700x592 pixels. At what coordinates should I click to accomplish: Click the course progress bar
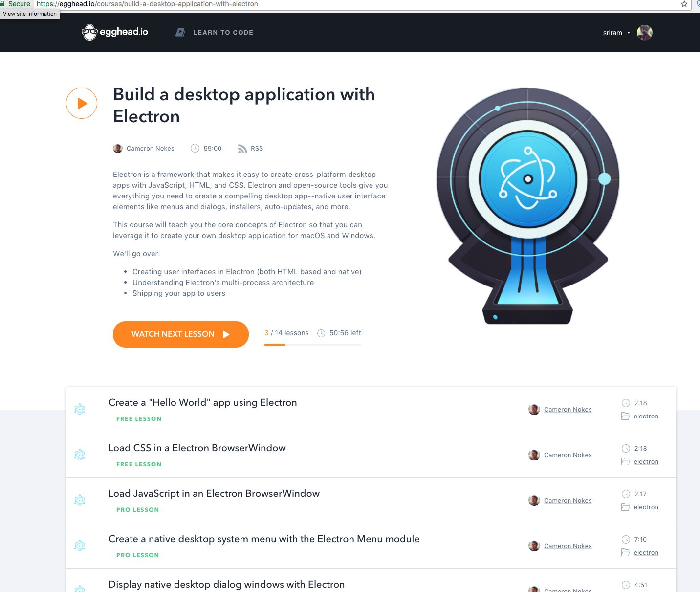[x=313, y=345]
